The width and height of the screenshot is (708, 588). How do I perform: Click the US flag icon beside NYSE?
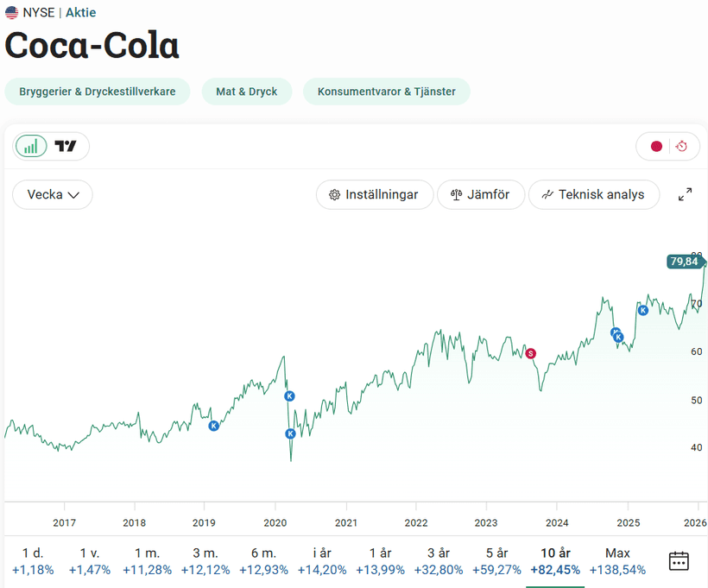(x=11, y=12)
